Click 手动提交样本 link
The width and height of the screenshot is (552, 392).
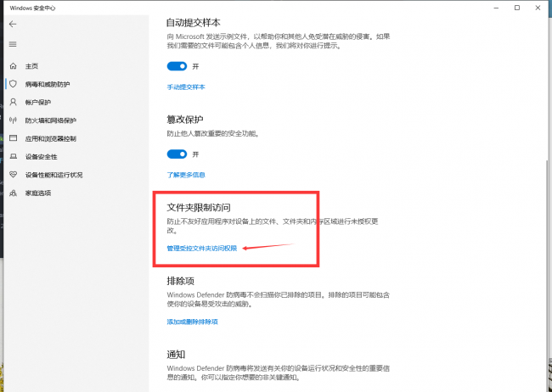click(x=186, y=87)
